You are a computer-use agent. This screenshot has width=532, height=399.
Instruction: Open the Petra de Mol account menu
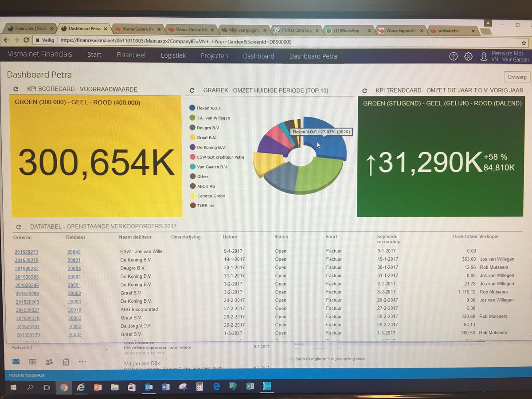tap(510, 56)
